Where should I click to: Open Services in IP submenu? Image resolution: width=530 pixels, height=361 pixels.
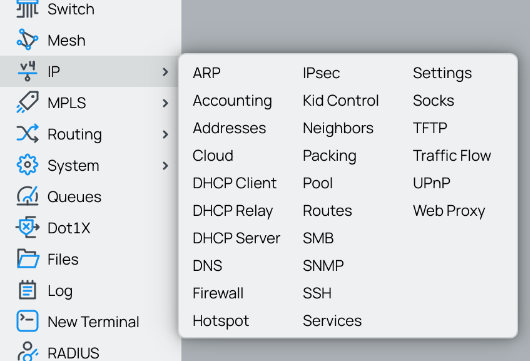click(x=332, y=321)
